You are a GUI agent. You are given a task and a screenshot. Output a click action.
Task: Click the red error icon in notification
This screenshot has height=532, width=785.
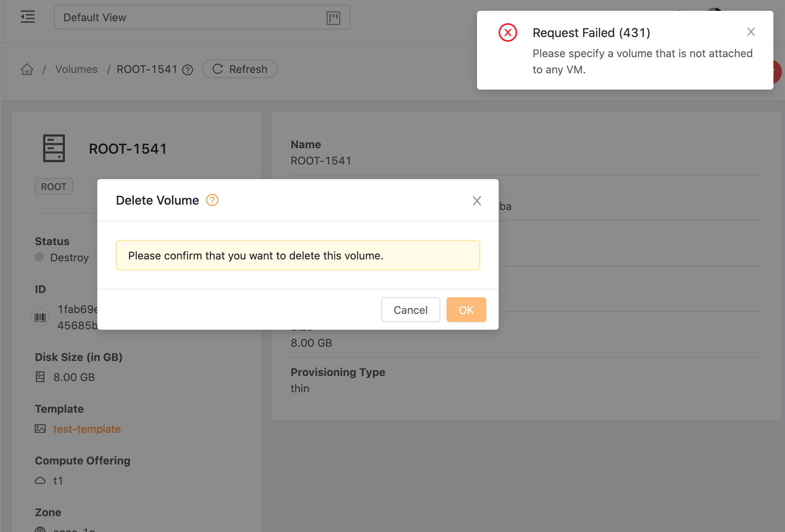[x=508, y=32]
